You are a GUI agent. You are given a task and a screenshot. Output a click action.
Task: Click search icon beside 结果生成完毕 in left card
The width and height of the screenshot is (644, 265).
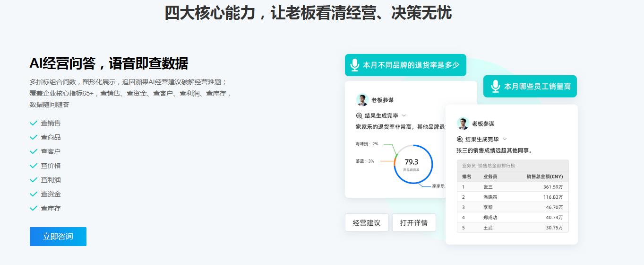[x=359, y=115]
